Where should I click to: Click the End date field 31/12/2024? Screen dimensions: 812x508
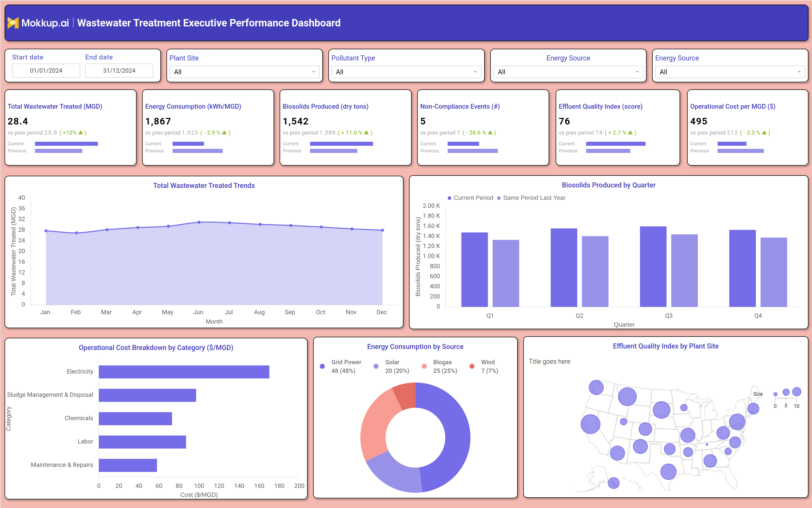(x=119, y=71)
